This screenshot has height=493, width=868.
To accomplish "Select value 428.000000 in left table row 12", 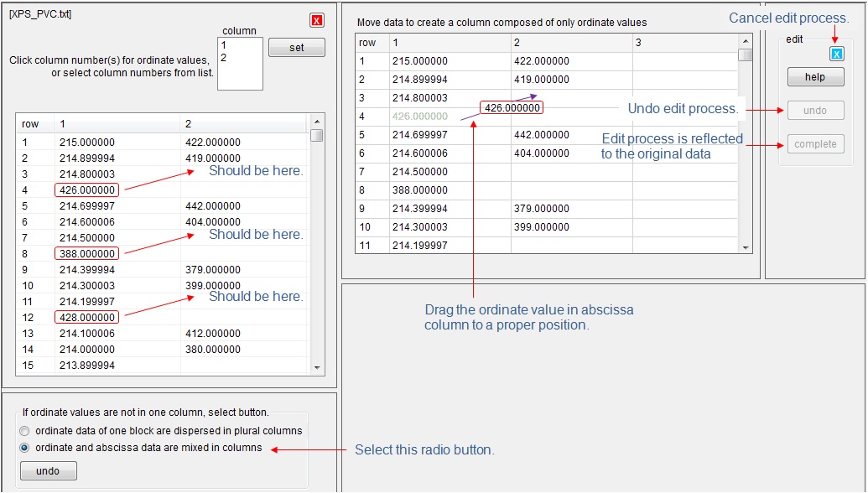I will coord(87,317).
